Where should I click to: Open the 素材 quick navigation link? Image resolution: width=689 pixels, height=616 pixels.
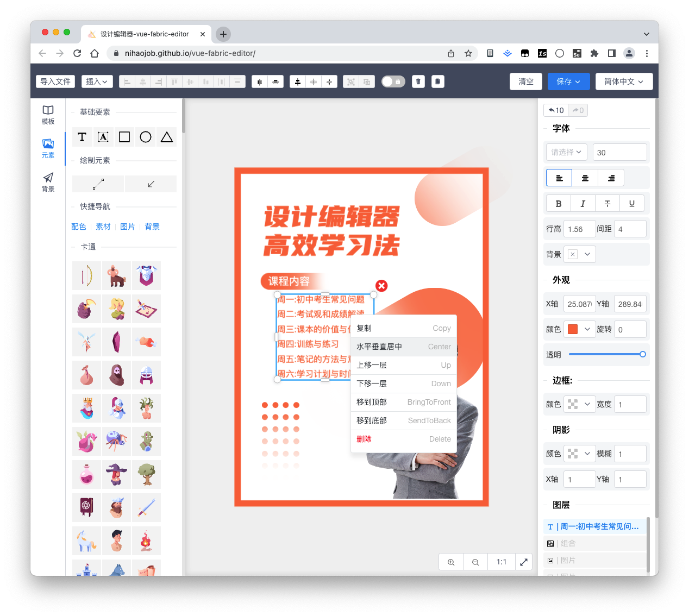[103, 227]
